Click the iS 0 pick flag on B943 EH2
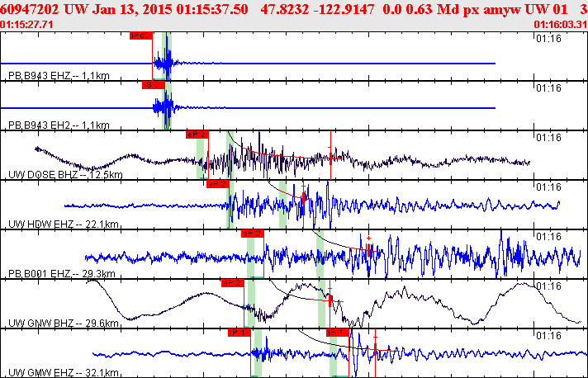 click(154, 85)
